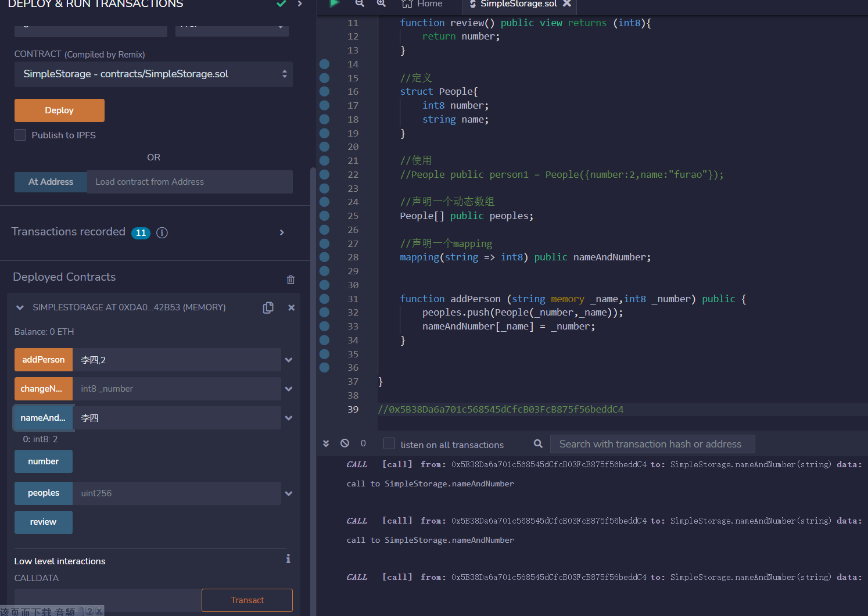Click the Transactions recorded info icon
868x616 pixels.
pyautogui.click(x=162, y=232)
